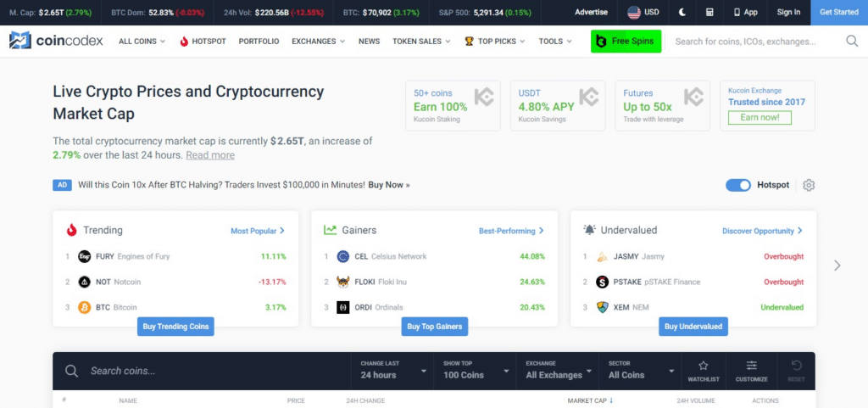Click the Celsius Network coin icon
The image size is (868, 408).
343,256
